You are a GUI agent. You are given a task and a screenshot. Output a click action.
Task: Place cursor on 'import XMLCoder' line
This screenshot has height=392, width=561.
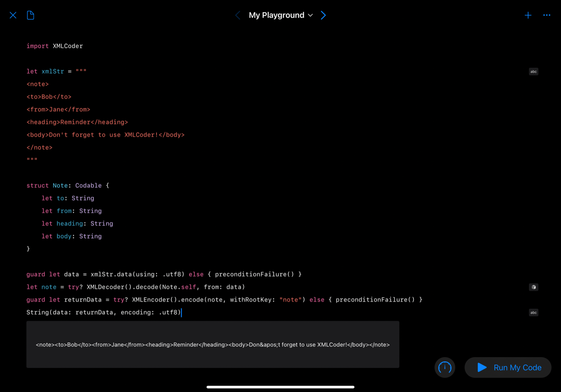(x=55, y=46)
